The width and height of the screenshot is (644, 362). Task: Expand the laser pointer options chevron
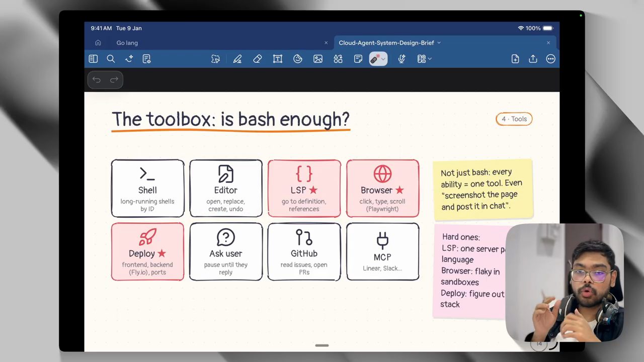coord(383,59)
